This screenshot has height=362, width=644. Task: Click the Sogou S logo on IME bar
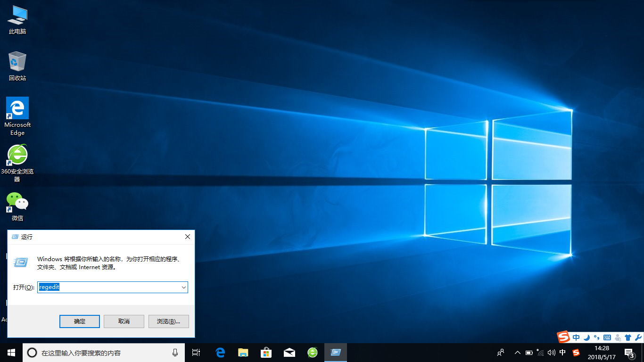pyautogui.click(x=563, y=337)
